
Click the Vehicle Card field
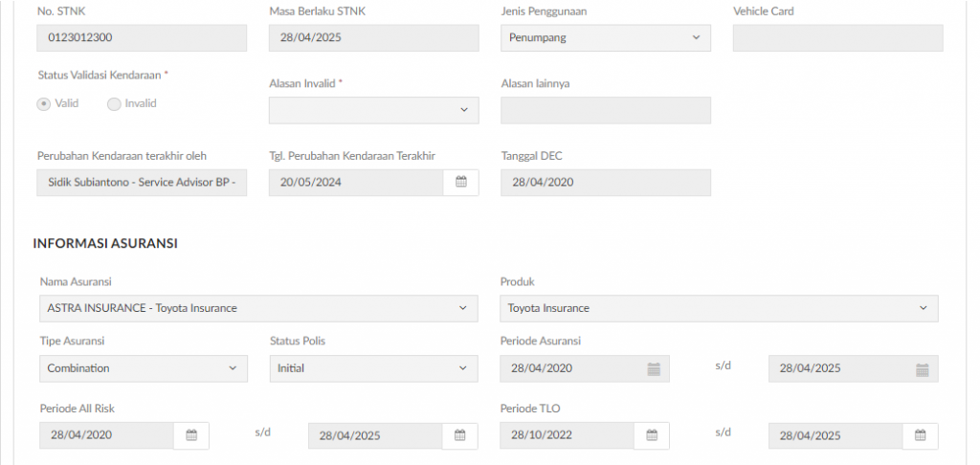(x=838, y=37)
